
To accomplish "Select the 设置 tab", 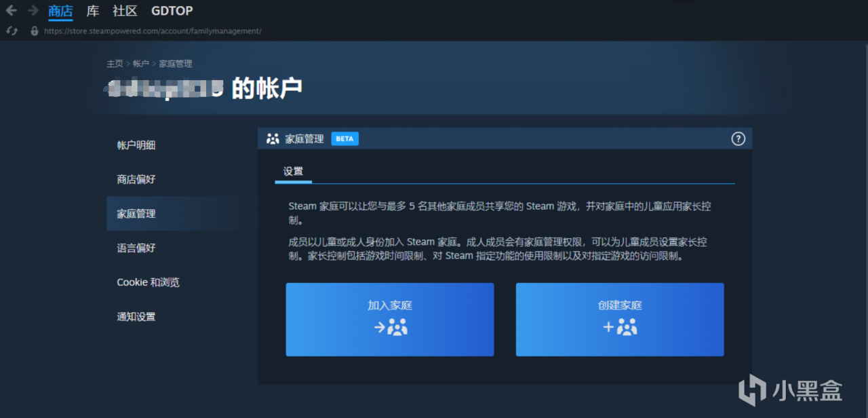I will 293,172.
